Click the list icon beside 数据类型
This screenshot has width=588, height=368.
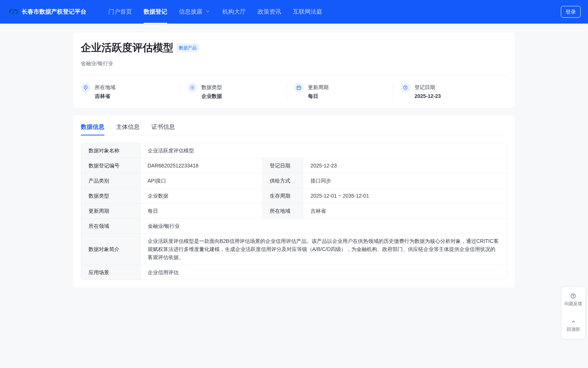coord(192,88)
